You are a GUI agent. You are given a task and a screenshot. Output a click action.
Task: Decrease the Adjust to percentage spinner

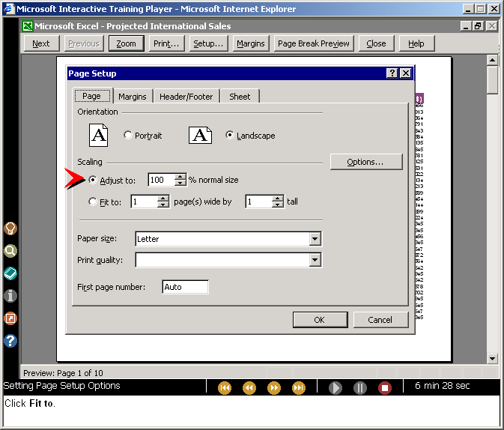[180, 183]
